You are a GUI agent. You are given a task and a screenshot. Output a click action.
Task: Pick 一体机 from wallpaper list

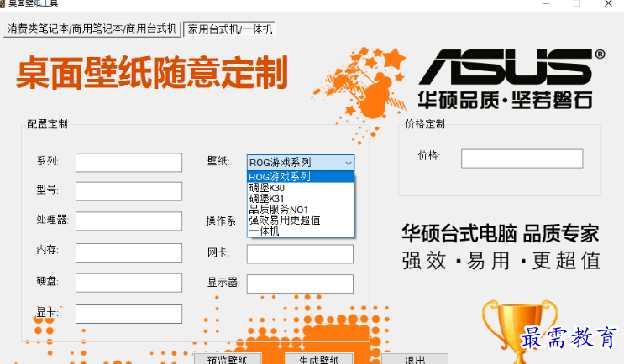coord(301,231)
